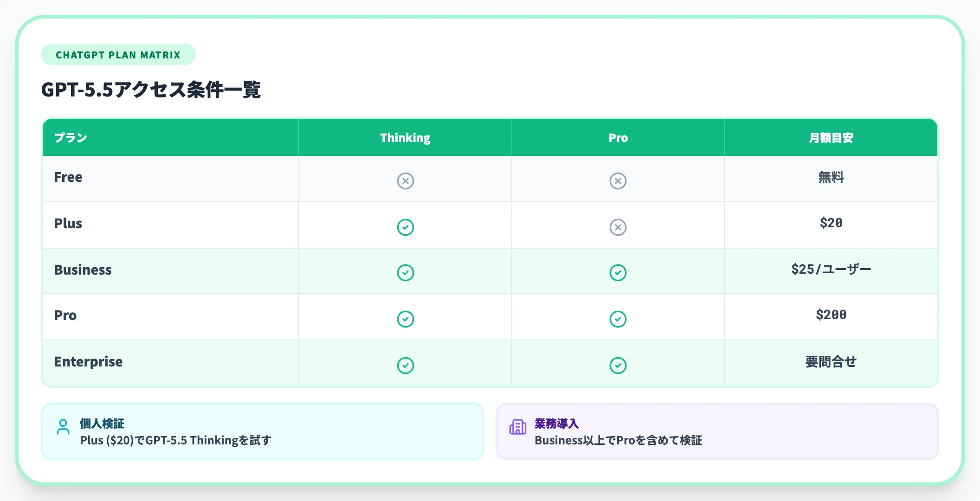Click the Enterprise plan Thinking checkmark icon
The image size is (980, 501).
pyautogui.click(x=405, y=365)
